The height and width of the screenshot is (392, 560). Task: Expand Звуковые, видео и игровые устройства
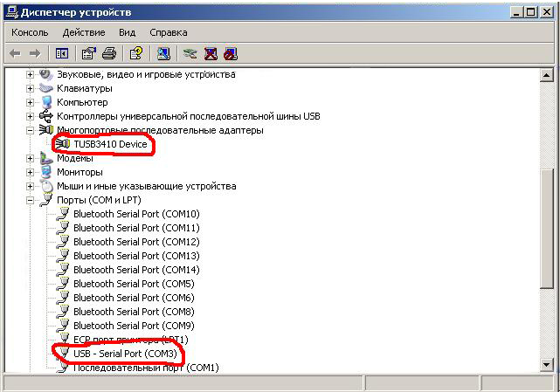pyautogui.click(x=31, y=74)
